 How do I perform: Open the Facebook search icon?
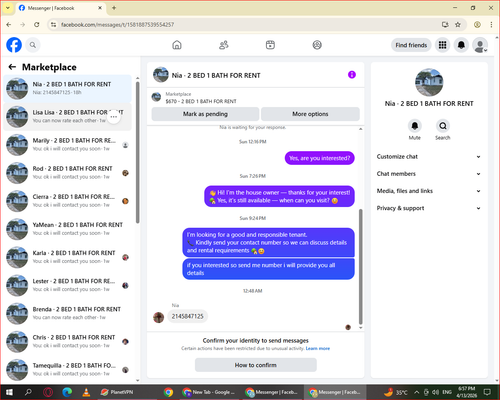(x=33, y=45)
